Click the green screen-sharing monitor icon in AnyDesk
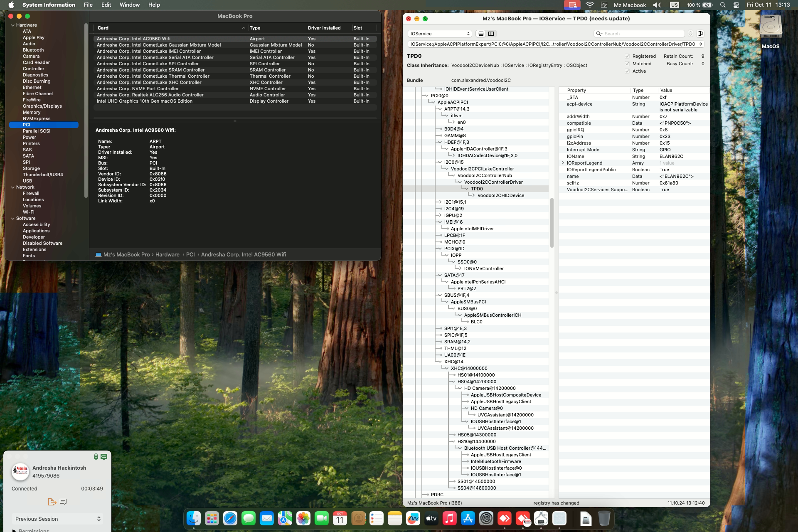Image resolution: width=798 pixels, height=532 pixels. (x=104, y=457)
